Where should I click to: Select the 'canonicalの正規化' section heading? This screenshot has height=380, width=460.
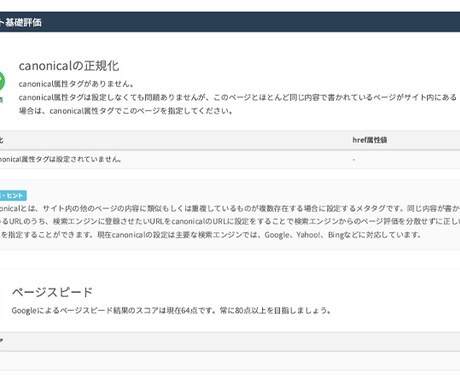[69, 66]
